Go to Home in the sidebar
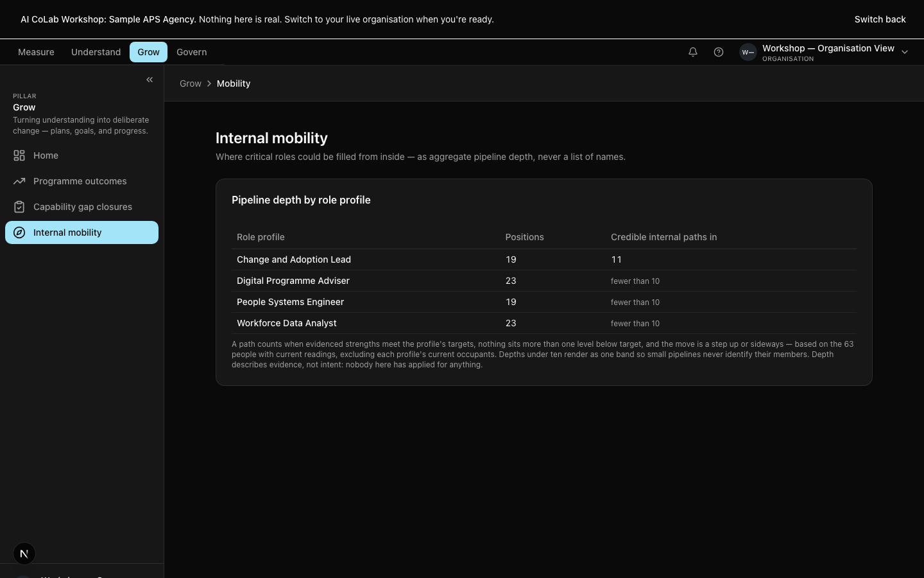Image resolution: width=924 pixels, height=578 pixels. coord(81,155)
